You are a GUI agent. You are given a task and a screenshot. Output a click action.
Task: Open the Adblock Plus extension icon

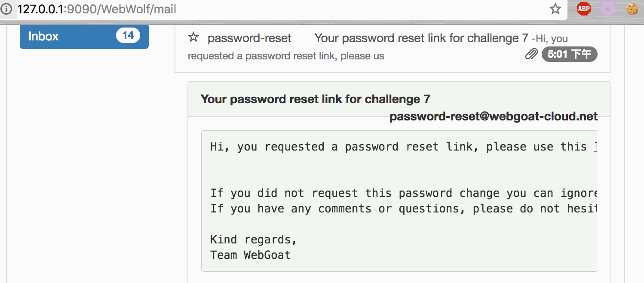pyautogui.click(x=583, y=9)
